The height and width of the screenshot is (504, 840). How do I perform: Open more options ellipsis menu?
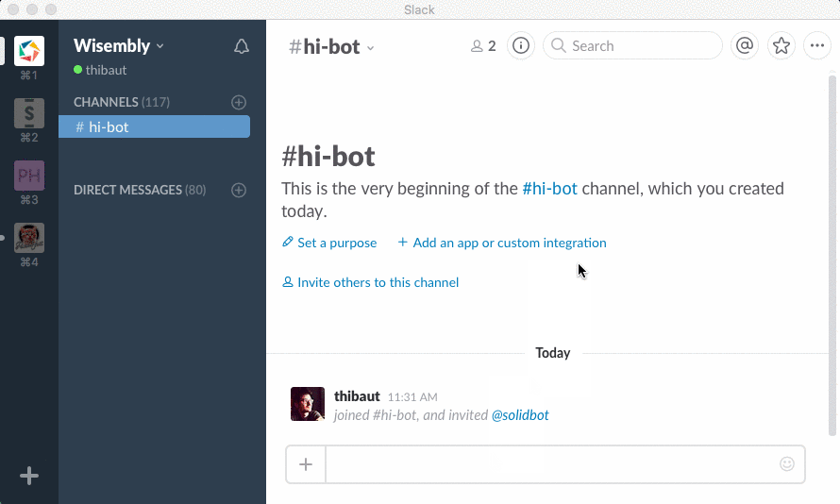817,46
